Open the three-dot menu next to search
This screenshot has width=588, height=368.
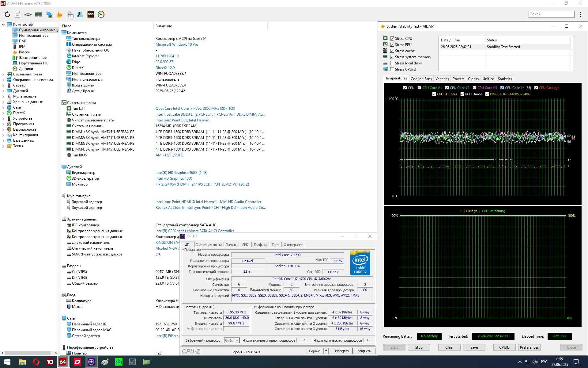pos(581,14)
